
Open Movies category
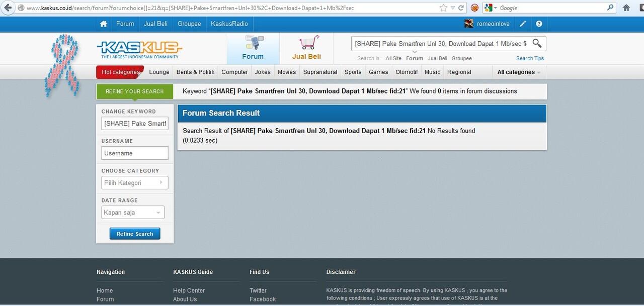(287, 72)
